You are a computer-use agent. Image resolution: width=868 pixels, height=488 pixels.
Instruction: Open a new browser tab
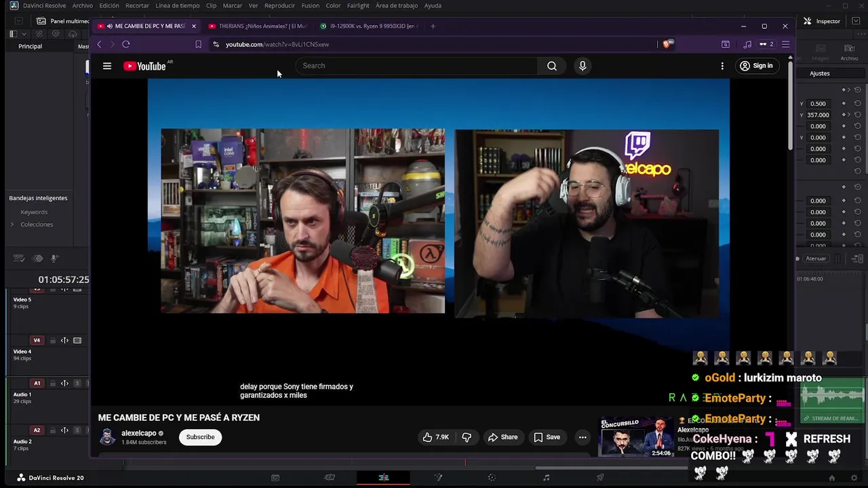[433, 26]
